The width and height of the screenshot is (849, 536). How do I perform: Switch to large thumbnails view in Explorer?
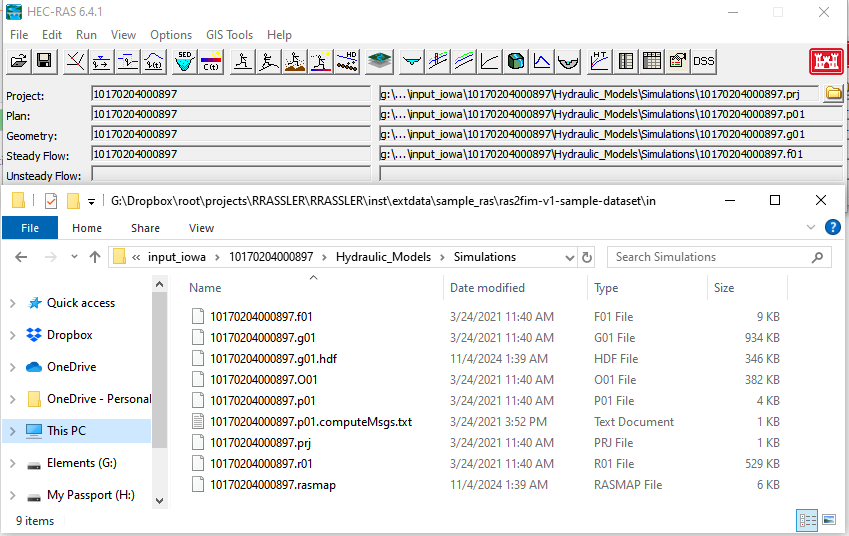tap(829, 520)
